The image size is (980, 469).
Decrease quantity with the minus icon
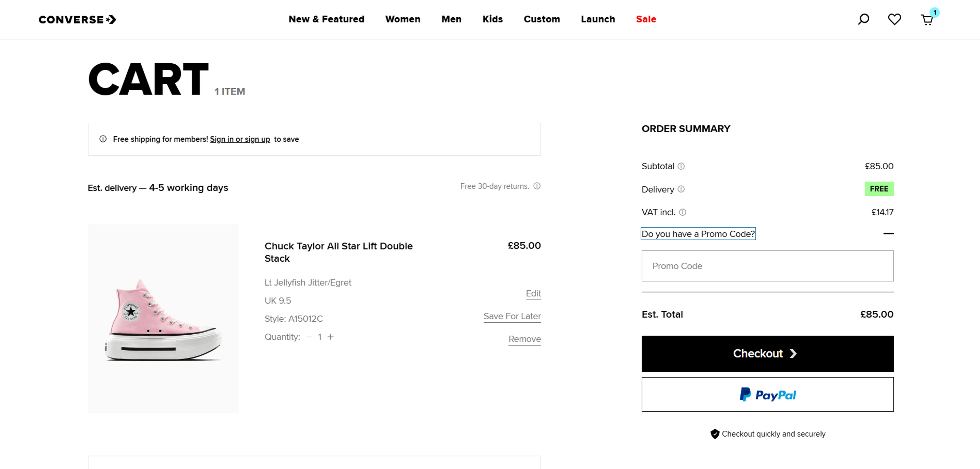point(309,337)
